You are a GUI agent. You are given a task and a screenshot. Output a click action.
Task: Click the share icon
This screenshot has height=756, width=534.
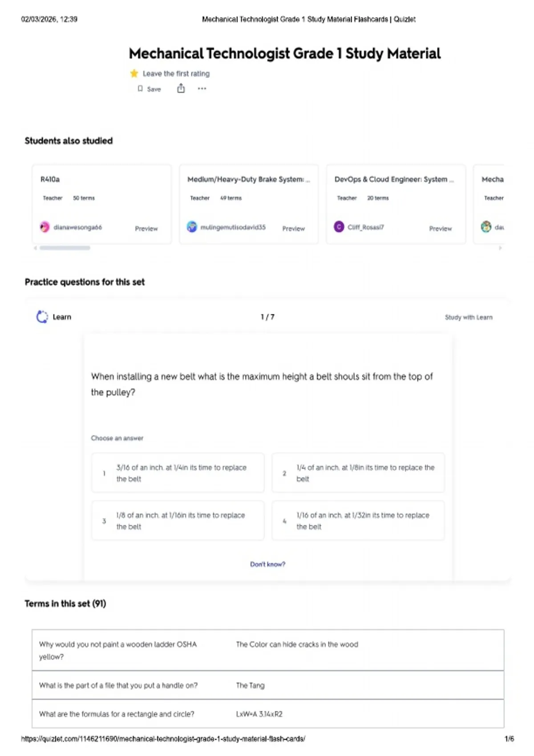pyautogui.click(x=181, y=88)
